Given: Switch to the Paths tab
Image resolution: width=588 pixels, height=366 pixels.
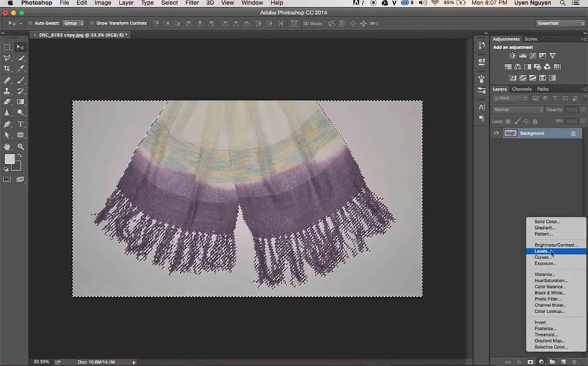Looking at the screenshot, I should click(x=542, y=89).
